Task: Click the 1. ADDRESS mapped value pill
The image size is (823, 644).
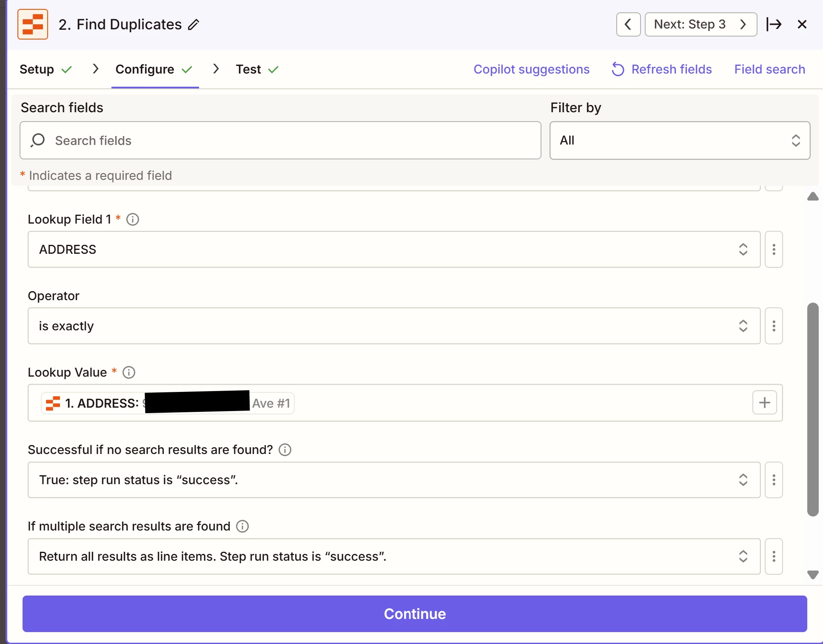Action: click(168, 403)
